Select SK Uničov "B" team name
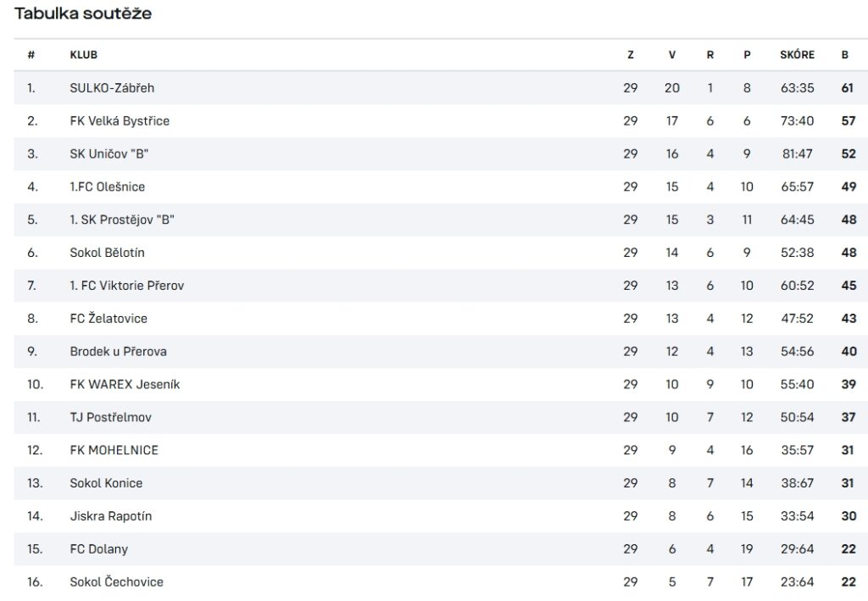This screenshot has width=868, height=601. point(109,153)
